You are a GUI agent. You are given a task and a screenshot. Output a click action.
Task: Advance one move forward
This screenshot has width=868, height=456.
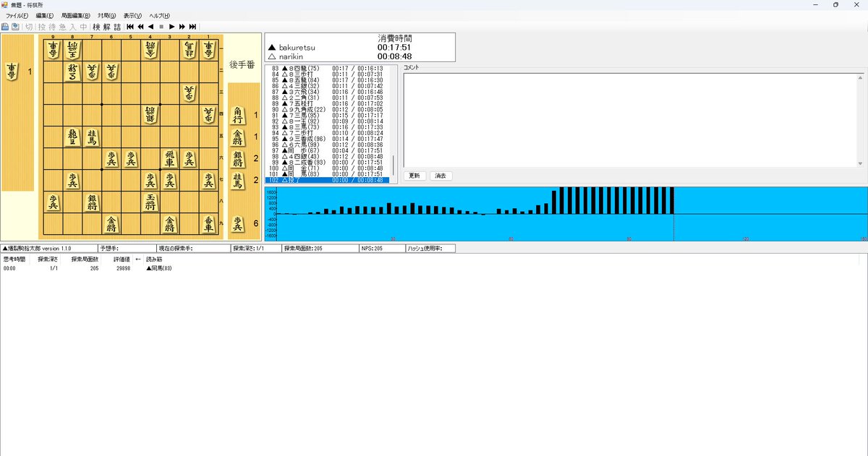pos(171,27)
